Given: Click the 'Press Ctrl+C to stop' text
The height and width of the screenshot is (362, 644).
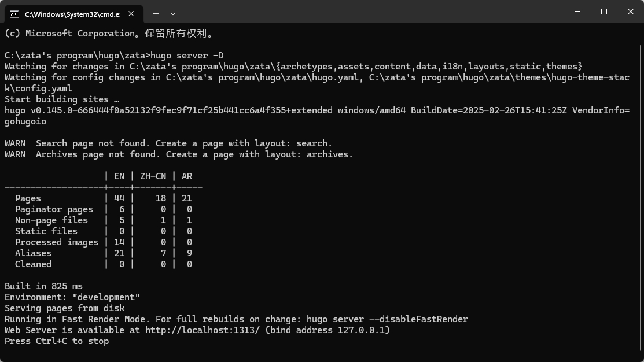Looking at the screenshot, I should pyautogui.click(x=57, y=341).
